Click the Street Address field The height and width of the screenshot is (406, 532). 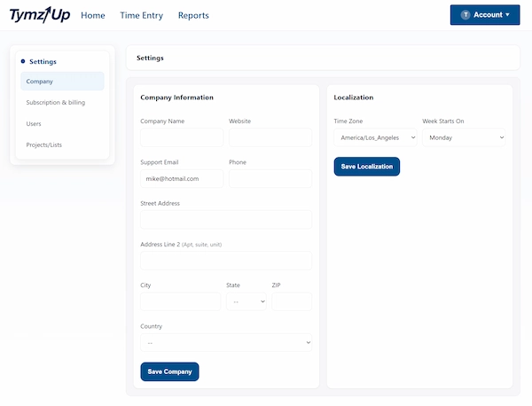click(x=226, y=220)
